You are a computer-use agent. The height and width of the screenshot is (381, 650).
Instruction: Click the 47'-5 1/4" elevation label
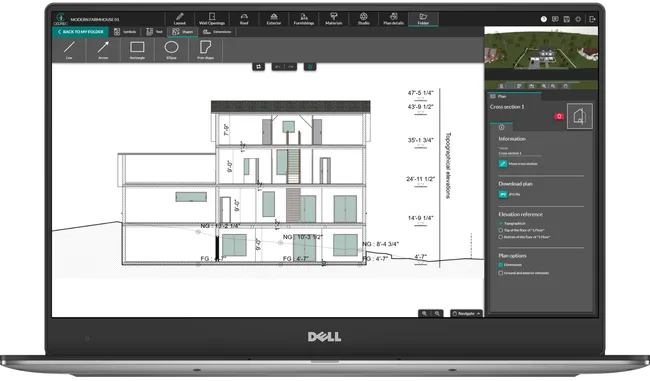coord(420,93)
